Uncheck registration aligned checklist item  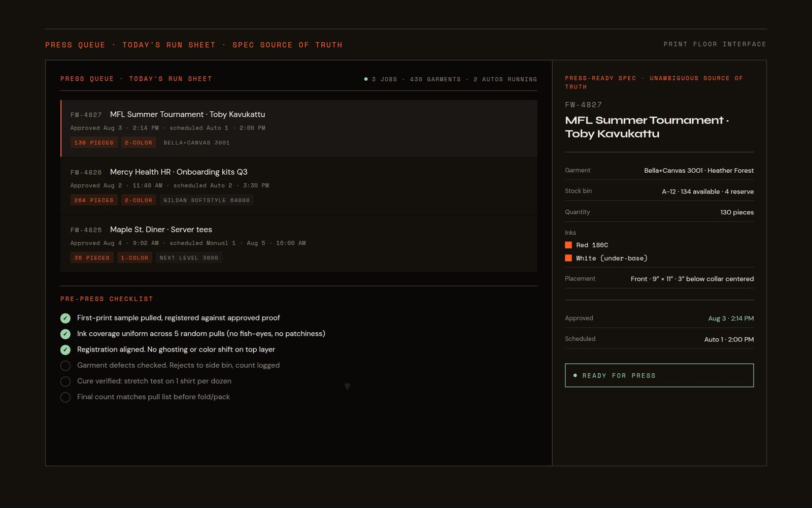pyautogui.click(x=65, y=350)
